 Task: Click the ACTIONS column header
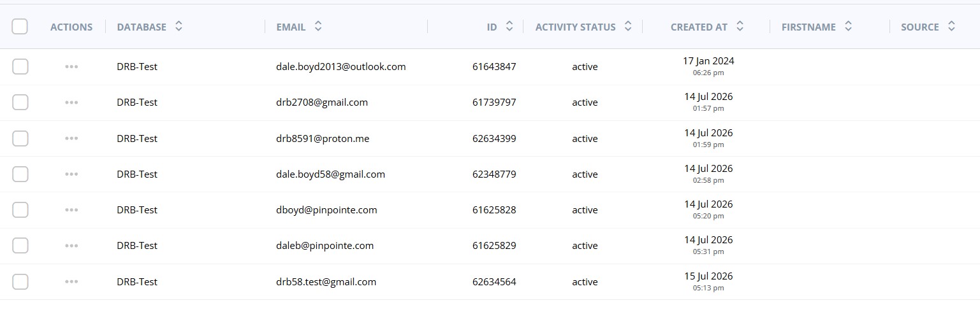pyautogui.click(x=71, y=27)
